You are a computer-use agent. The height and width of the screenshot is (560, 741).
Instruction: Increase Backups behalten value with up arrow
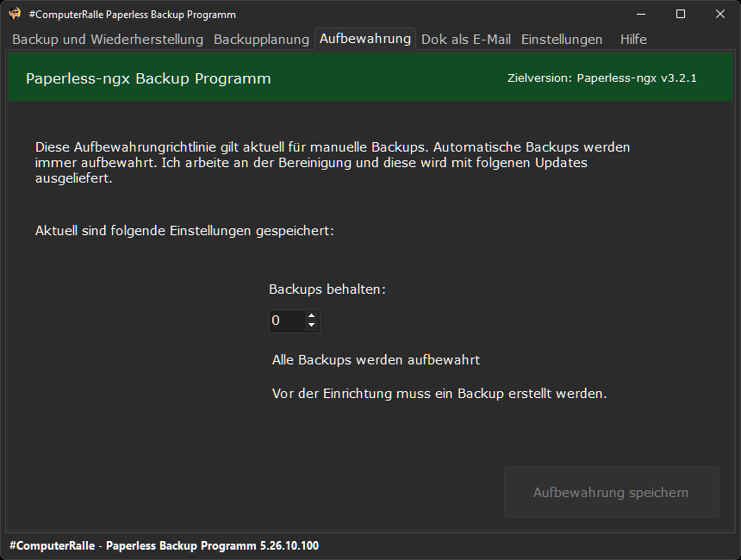311,315
